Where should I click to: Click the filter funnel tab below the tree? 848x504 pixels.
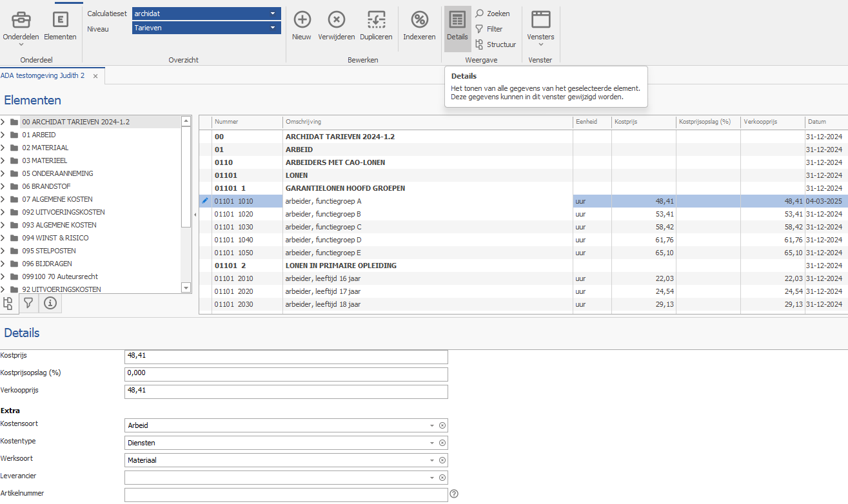pyautogui.click(x=28, y=303)
